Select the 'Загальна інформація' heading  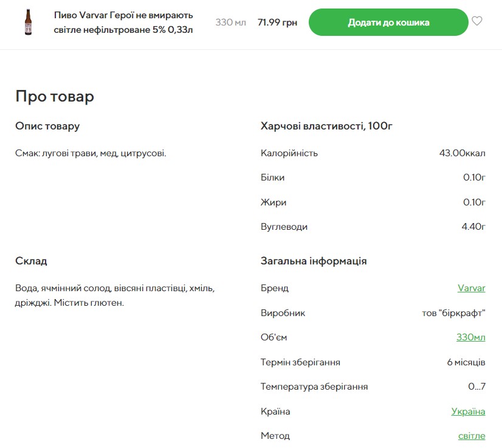314,261
